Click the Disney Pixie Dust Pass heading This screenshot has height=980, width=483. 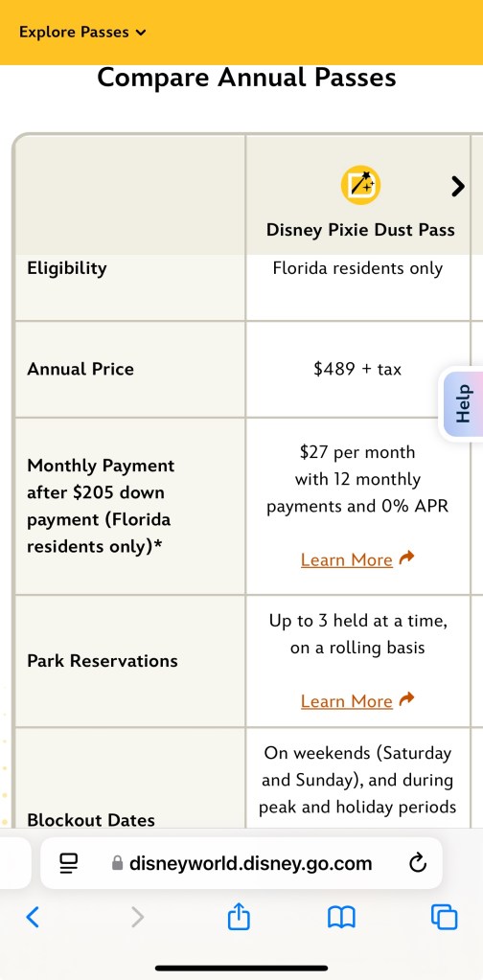[360, 229]
